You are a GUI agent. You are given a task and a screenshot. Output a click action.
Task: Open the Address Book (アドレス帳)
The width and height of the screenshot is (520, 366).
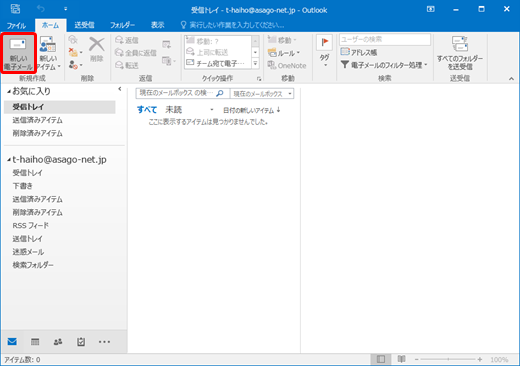pos(359,52)
